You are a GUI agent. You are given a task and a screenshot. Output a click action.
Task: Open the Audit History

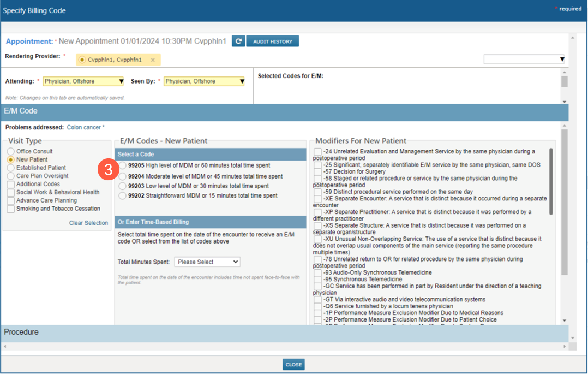click(272, 41)
